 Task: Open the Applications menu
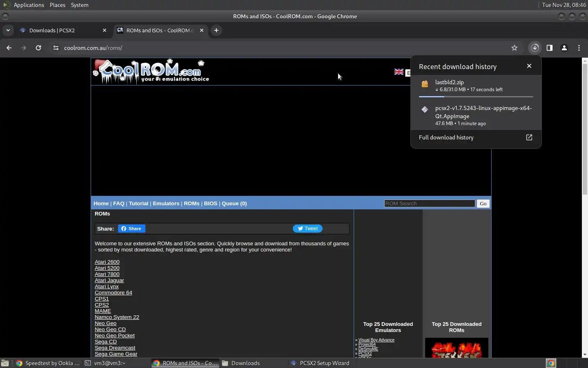click(29, 5)
